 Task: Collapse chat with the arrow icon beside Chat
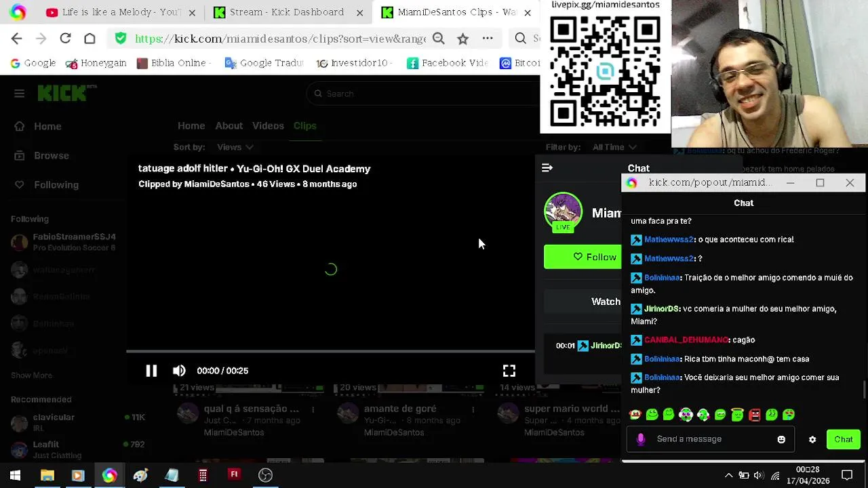click(547, 168)
